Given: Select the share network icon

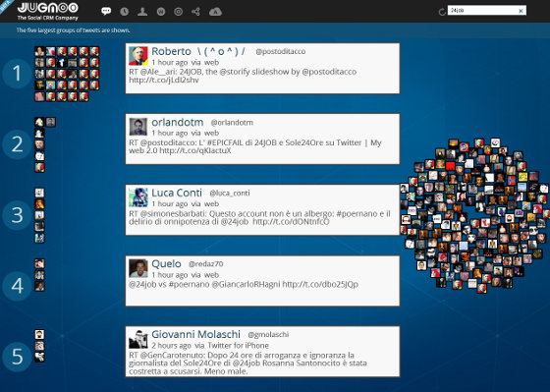Looking at the screenshot, I should [x=195, y=12].
